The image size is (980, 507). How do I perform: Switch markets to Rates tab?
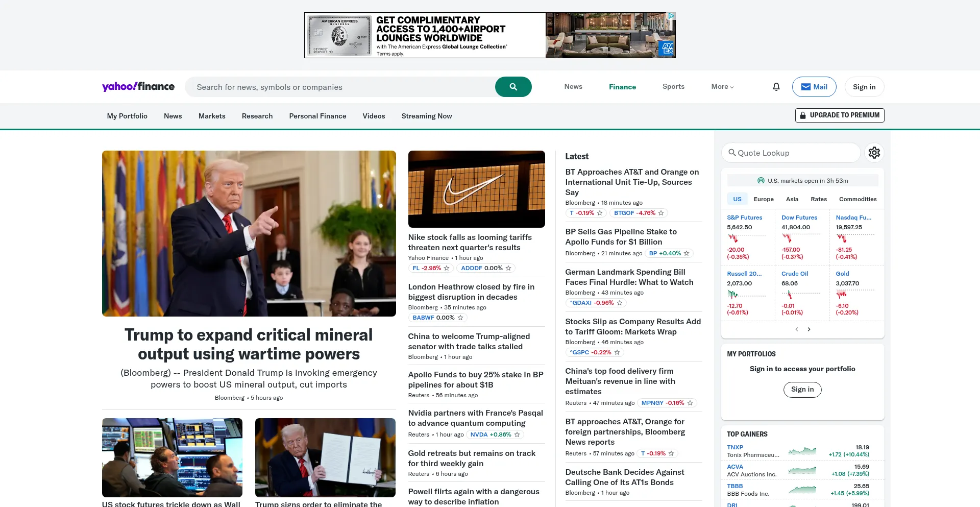click(819, 199)
